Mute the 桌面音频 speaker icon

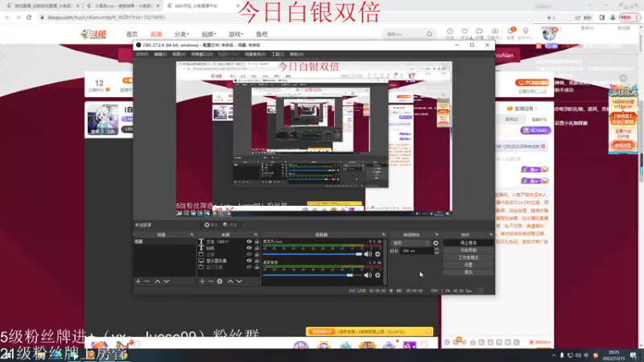368,275
